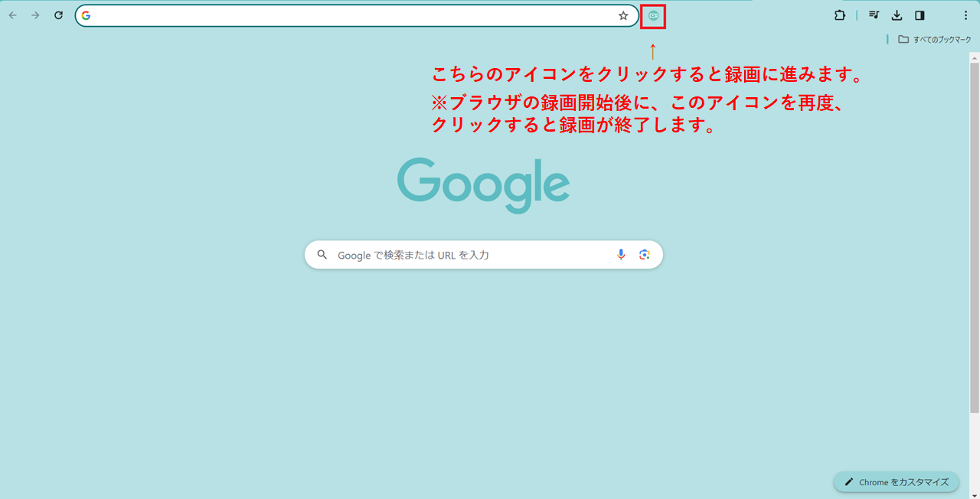Click the Google search box
This screenshot has width=980, height=499.
[x=484, y=255]
